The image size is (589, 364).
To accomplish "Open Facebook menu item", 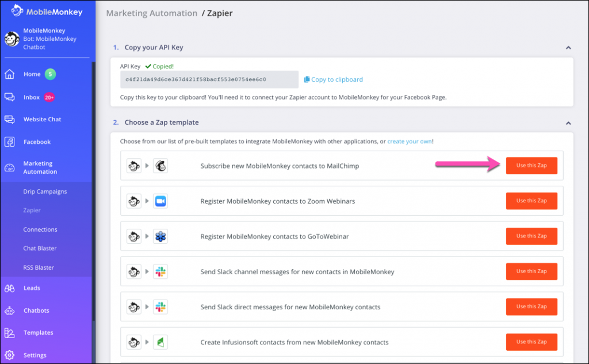I will point(37,142).
